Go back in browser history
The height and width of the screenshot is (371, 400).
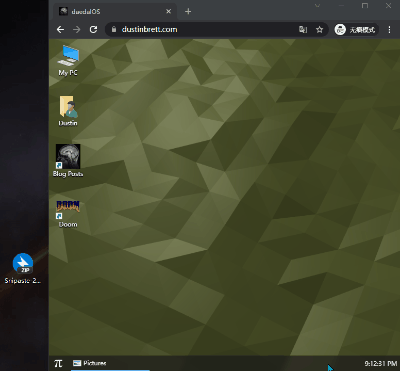(x=60, y=30)
